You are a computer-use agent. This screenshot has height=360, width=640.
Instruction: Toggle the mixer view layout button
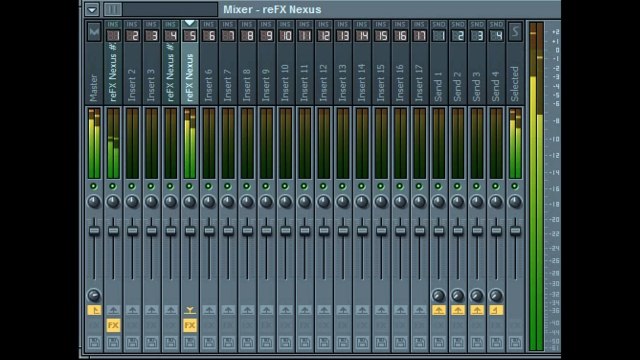(x=113, y=9)
